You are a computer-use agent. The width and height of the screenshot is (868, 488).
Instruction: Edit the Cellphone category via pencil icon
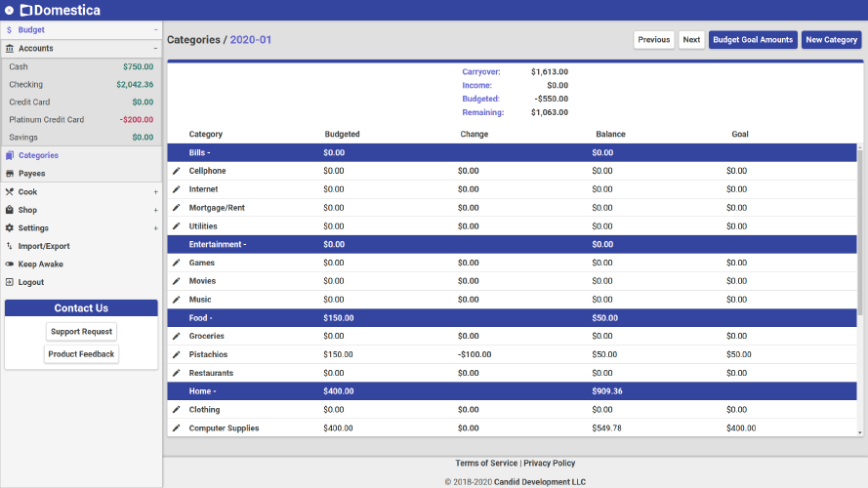coord(177,171)
